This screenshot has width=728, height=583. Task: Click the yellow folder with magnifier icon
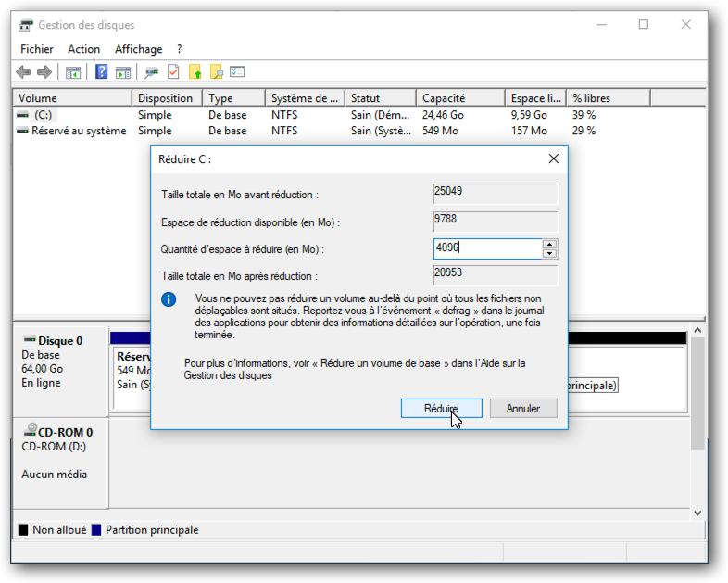pos(217,72)
